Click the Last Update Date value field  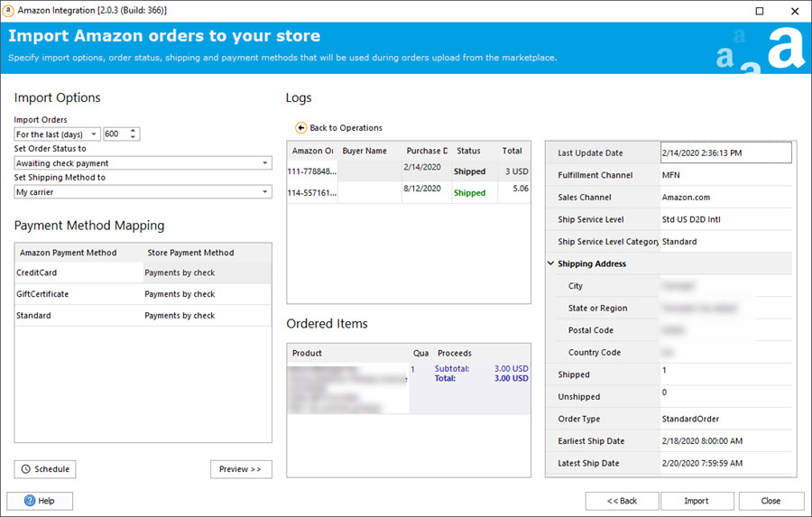pyautogui.click(x=726, y=152)
